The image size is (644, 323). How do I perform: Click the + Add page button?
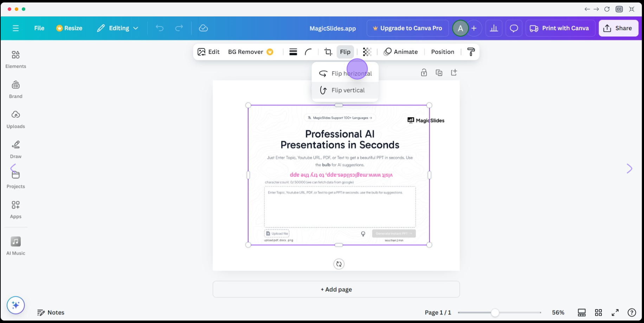pos(336,289)
